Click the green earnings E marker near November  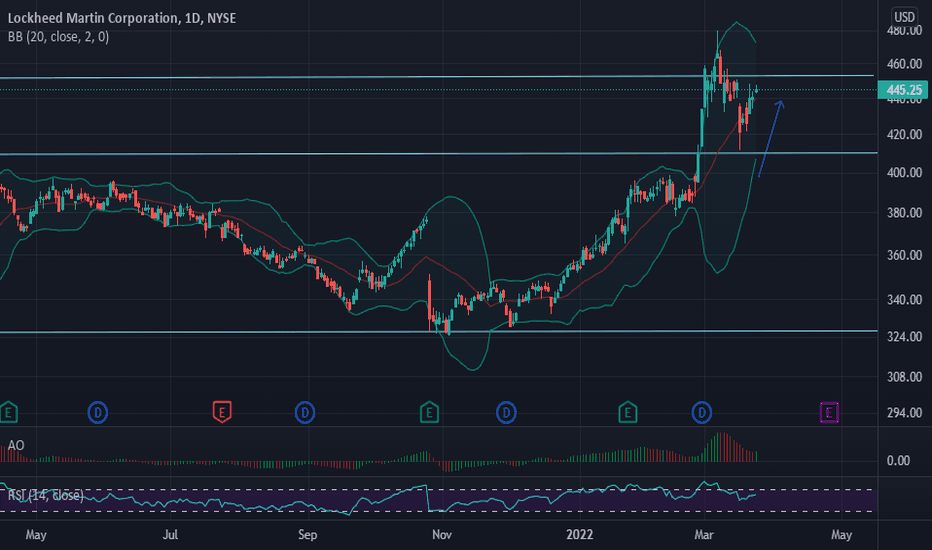[x=429, y=412]
